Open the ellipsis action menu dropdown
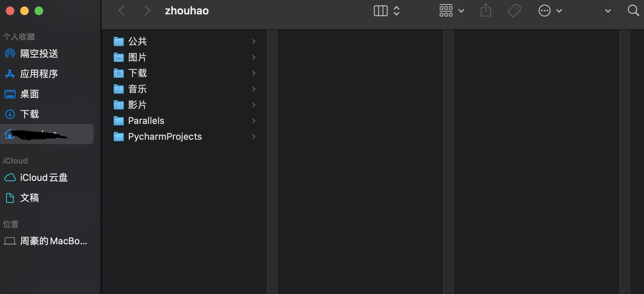Screen dimensions: 644x294 [550, 11]
